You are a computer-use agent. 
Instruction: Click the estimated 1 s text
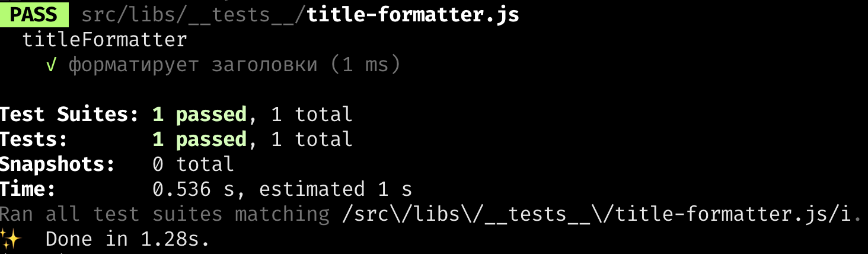pyautogui.click(x=336, y=189)
